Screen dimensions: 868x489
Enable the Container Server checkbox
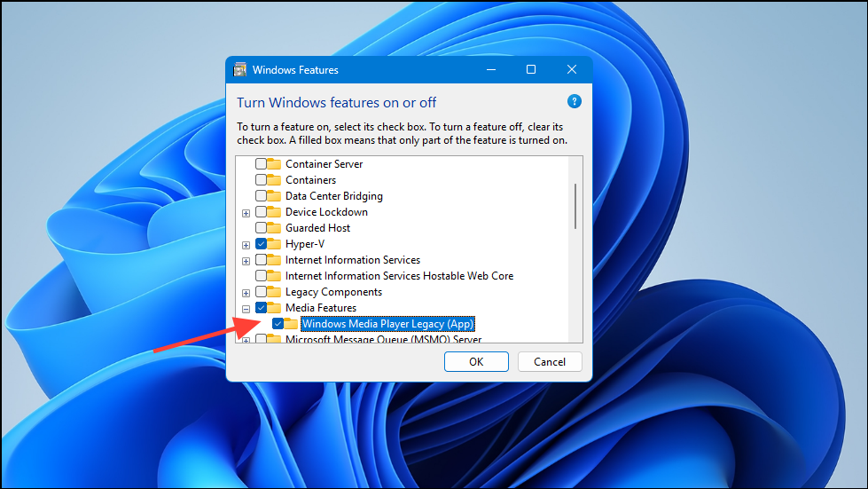(x=261, y=164)
